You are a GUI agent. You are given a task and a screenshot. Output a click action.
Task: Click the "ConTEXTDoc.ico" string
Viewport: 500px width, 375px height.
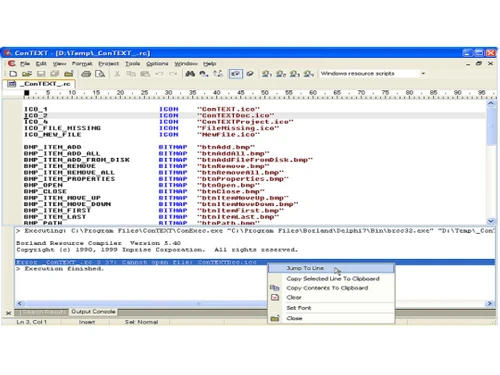click(x=235, y=115)
